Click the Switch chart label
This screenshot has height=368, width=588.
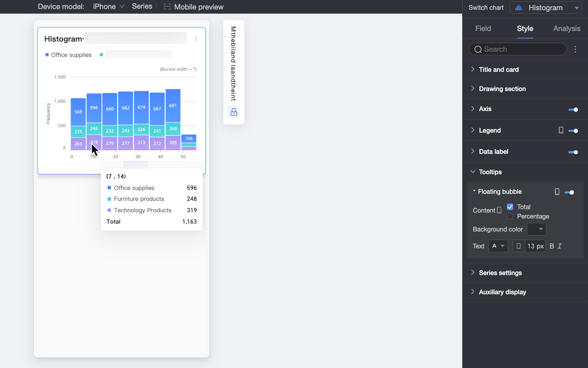tap(486, 7)
